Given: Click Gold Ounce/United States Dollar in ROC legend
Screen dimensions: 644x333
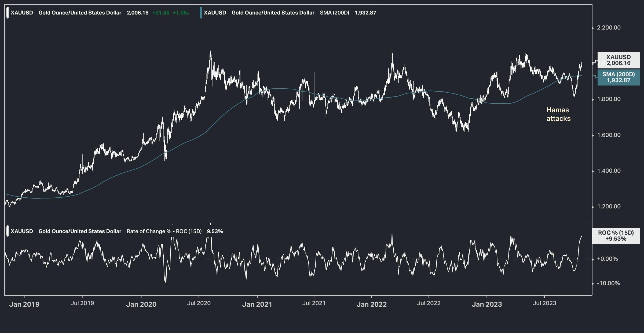Looking at the screenshot, I should (80, 231).
